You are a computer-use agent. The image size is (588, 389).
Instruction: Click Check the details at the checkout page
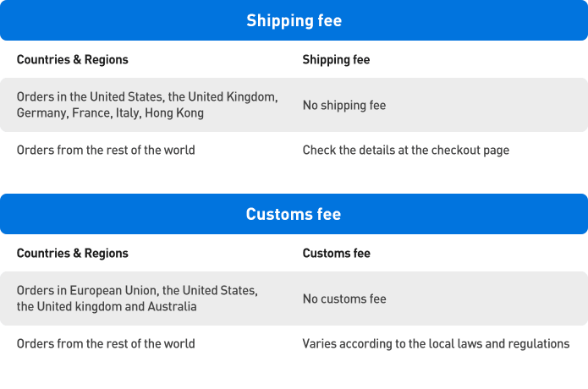click(x=406, y=150)
